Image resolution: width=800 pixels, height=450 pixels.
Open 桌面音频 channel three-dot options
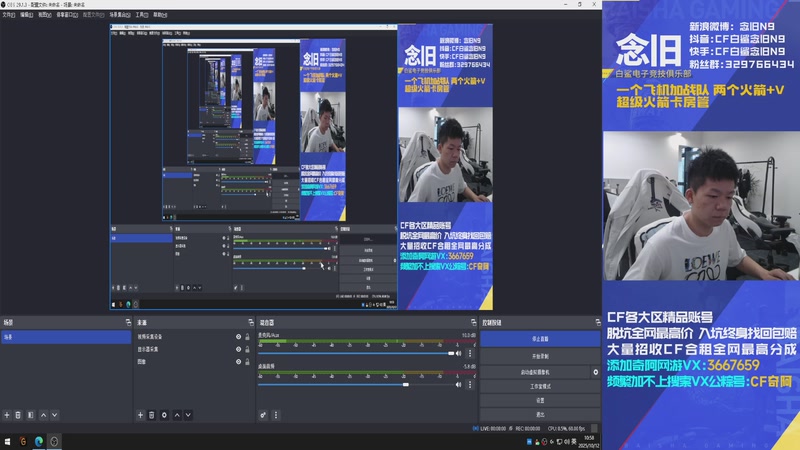[x=470, y=385]
